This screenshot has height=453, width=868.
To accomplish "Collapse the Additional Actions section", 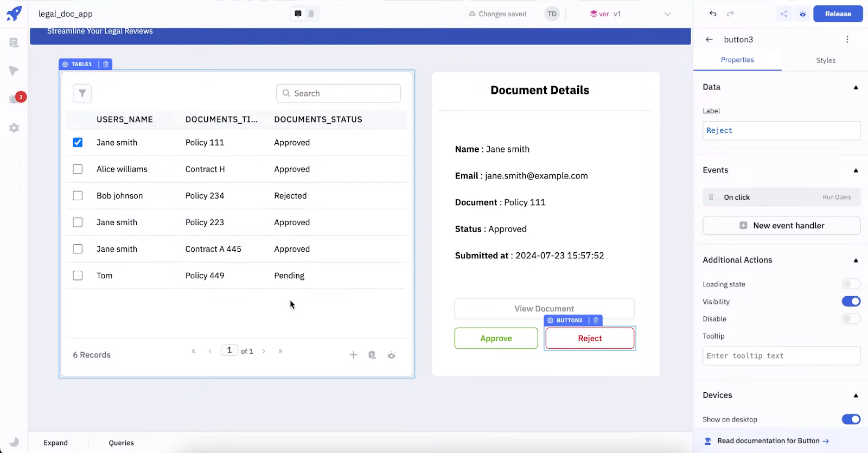I will pyautogui.click(x=856, y=260).
